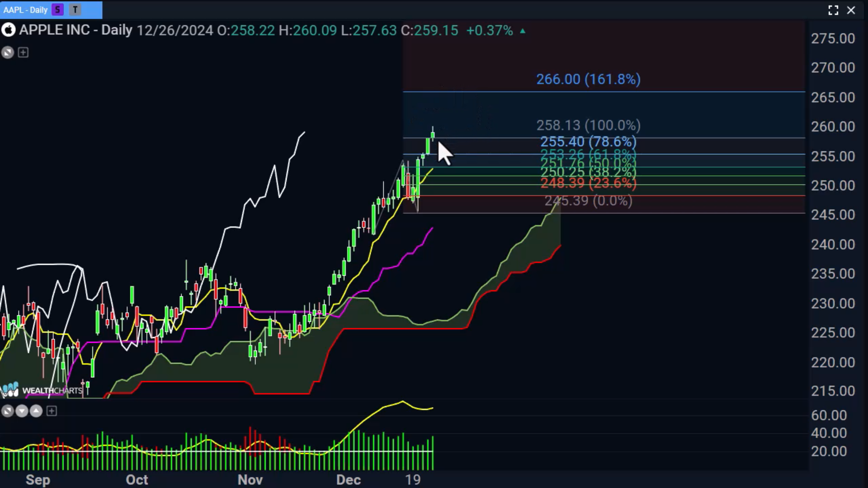Move lower indicator panel down with arrow icon
868x488 pixels.
coord(22,411)
